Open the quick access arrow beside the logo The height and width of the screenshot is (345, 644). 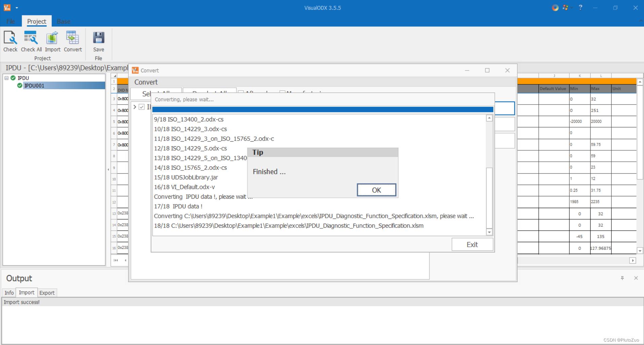(17, 8)
